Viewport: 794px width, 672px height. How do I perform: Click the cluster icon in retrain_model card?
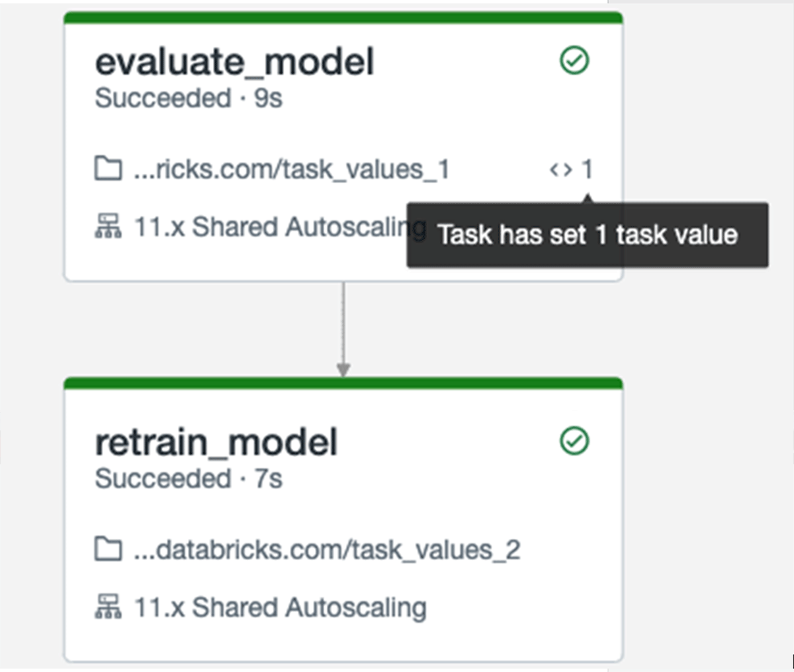[108, 607]
